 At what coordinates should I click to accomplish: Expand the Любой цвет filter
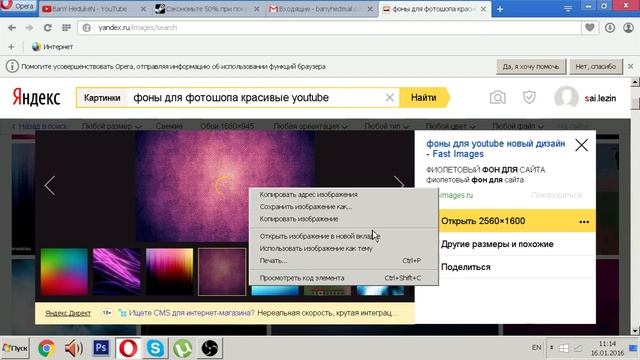(450, 126)
